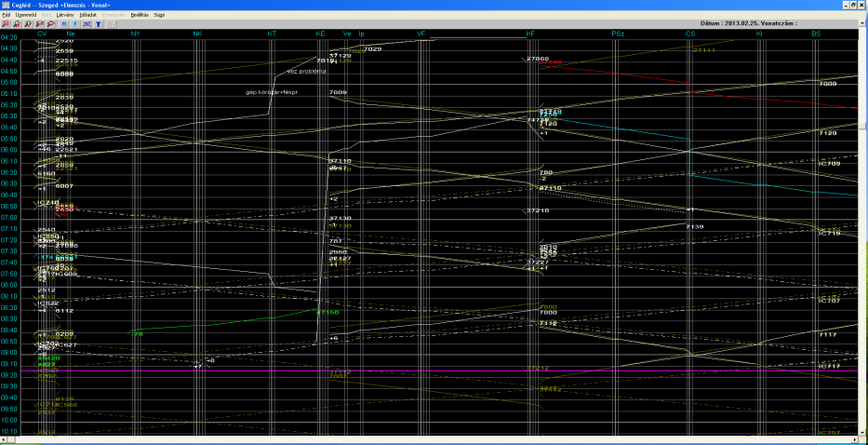868x445 pixels.
Task: Click the CS station header
Action: [689, 34]
